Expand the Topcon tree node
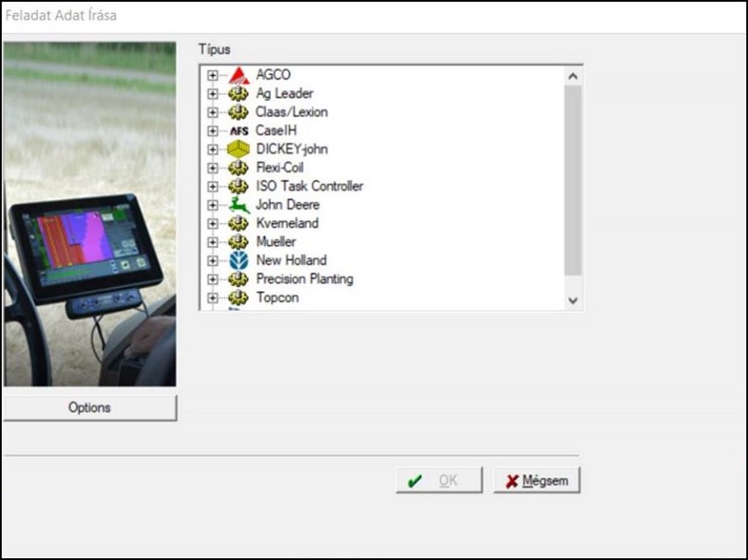The height and width of the screenshot is (560, 748). (213, 298)
